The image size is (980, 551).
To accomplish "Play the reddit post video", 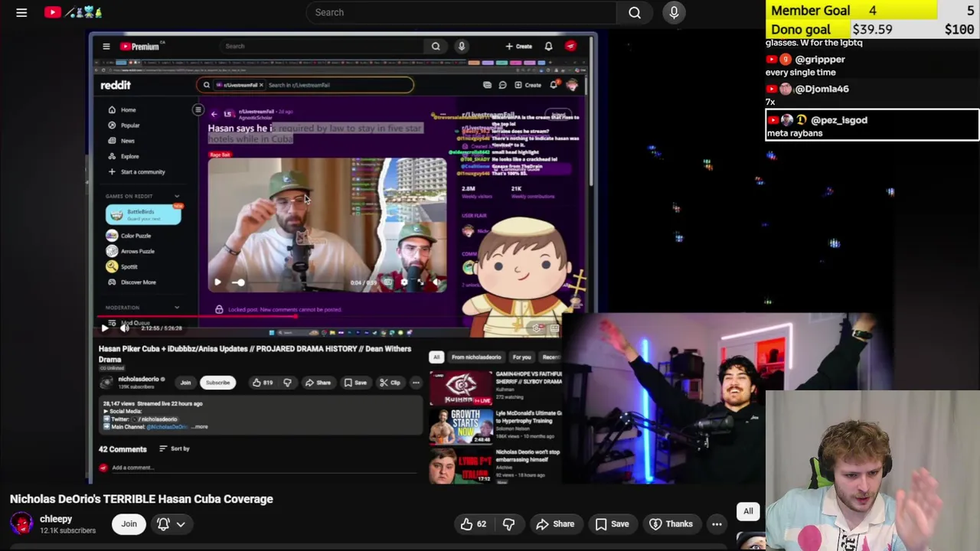I will click(217, 282).
